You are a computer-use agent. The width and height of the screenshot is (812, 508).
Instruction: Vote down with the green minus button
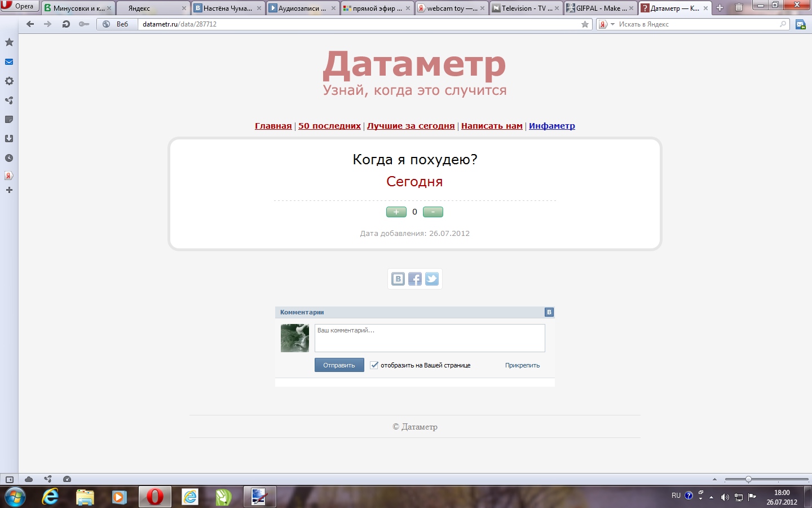pos(433,212)
